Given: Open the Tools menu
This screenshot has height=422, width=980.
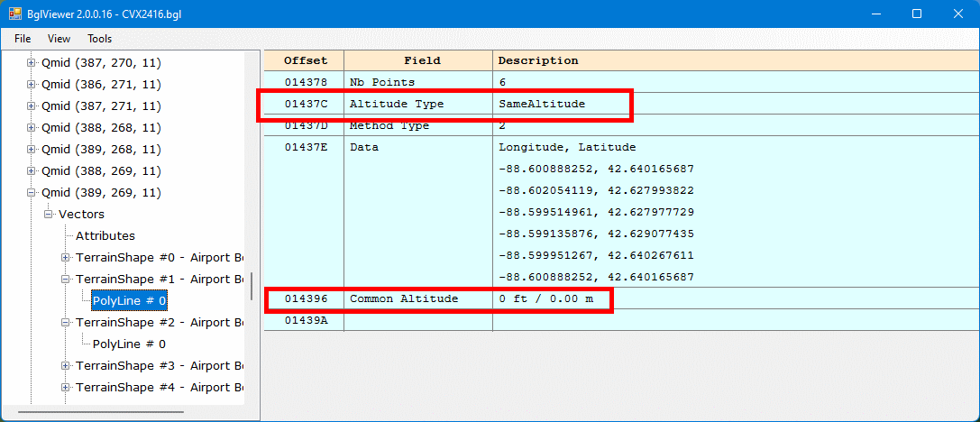Looking at the screenshot, I should pyautogui.click(x=99, y=39).
